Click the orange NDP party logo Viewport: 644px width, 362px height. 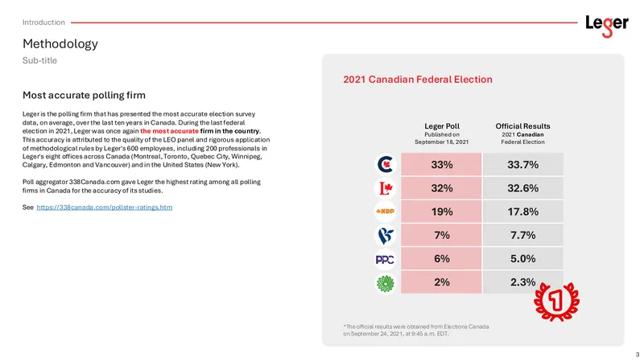pyautogui.click(x=386, y=212)
